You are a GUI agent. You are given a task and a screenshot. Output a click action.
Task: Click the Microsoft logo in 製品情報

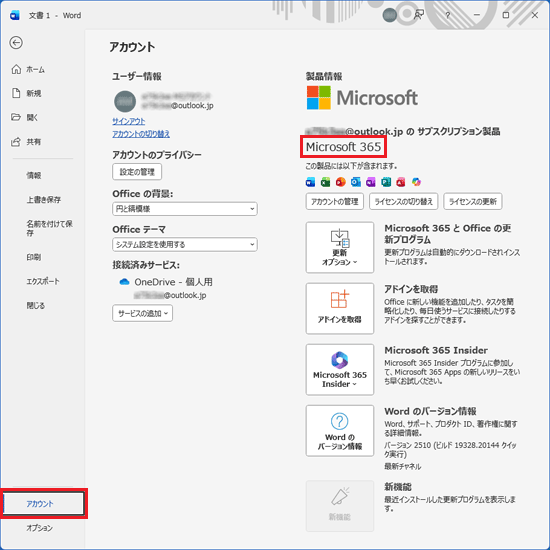click(x=362, y=98)
